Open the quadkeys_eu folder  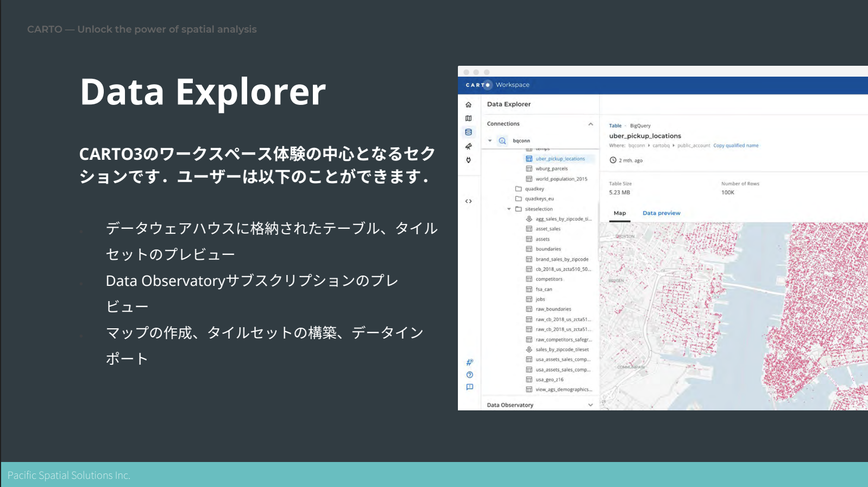tap(539, 199)
